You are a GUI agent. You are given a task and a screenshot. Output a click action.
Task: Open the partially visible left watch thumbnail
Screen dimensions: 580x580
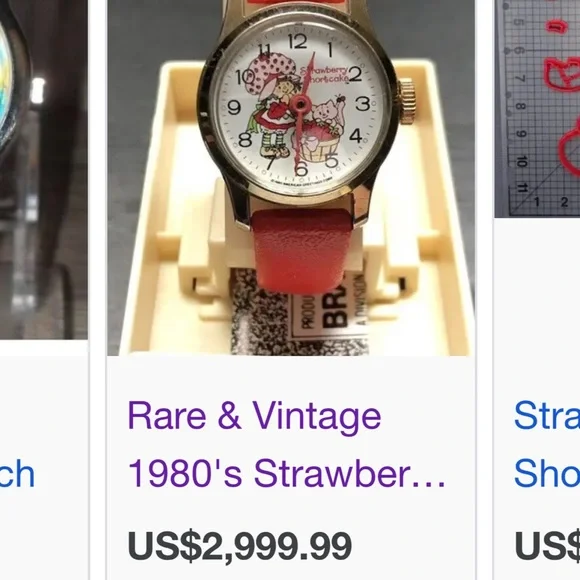[44, 169]
